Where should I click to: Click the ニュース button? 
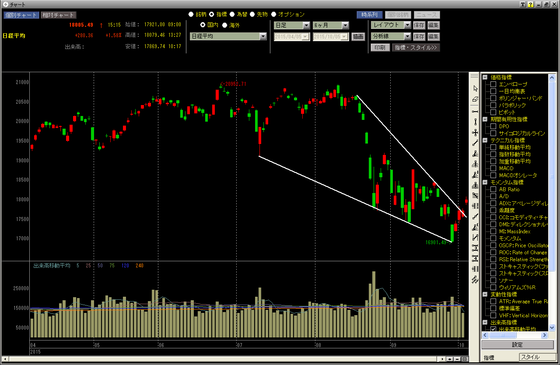pos(427,15)
